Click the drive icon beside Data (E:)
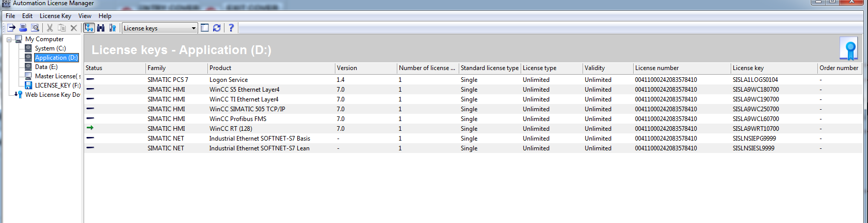868x223 pixels. (x=29, y=66)
